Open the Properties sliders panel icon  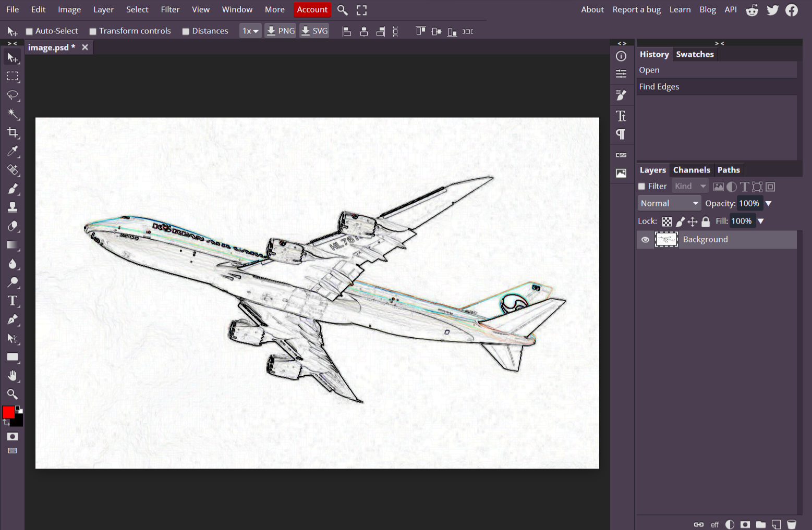pyautogui.click(x=621, y=75)
